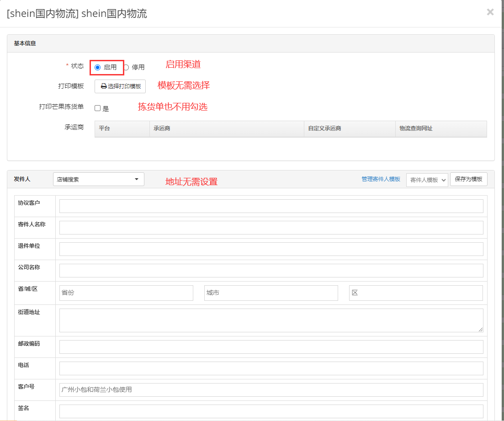
Task: Select the 停用 status radio button
Action: tap(126, 68)
